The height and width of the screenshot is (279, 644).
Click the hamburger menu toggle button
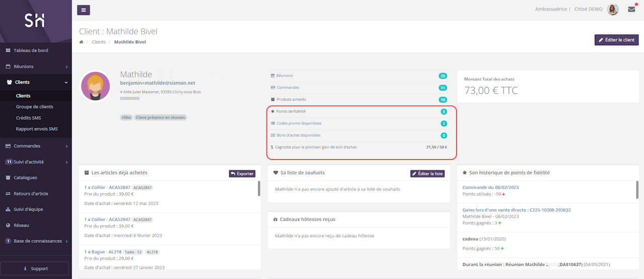click(x=84, y=10)
